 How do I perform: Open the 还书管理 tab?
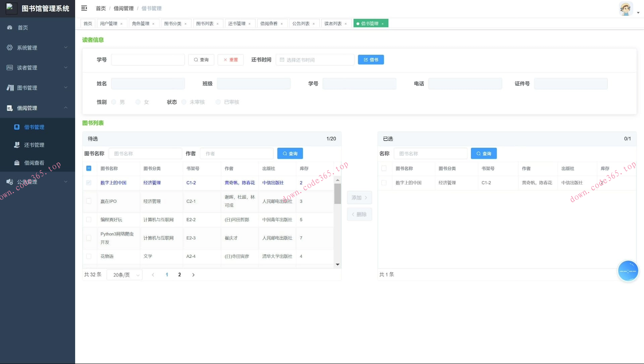237,24
